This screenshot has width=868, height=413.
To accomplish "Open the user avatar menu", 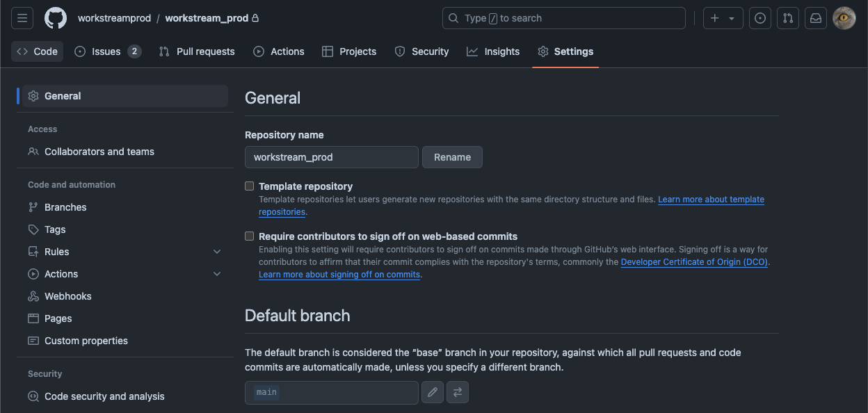I will tap(844, 18).
